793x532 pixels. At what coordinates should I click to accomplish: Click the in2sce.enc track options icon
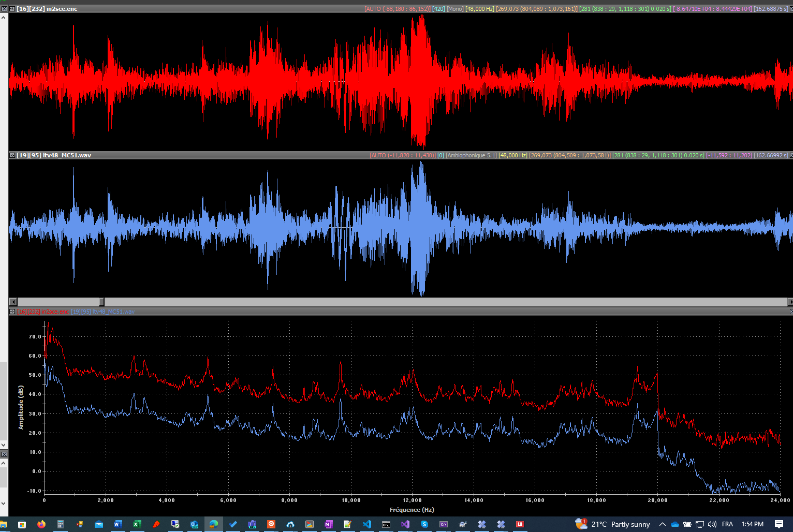tap(12, 9)
